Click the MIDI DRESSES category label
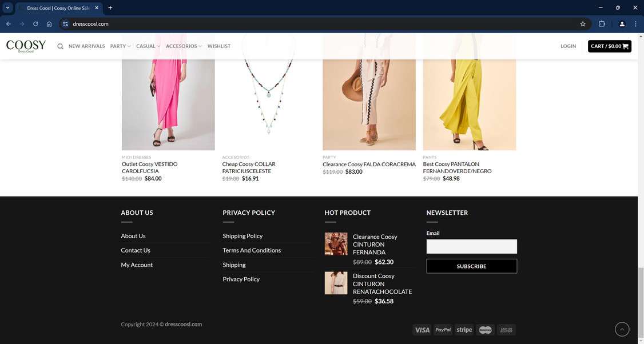Viewport: 644px width, 344px height. click(136, 157)
